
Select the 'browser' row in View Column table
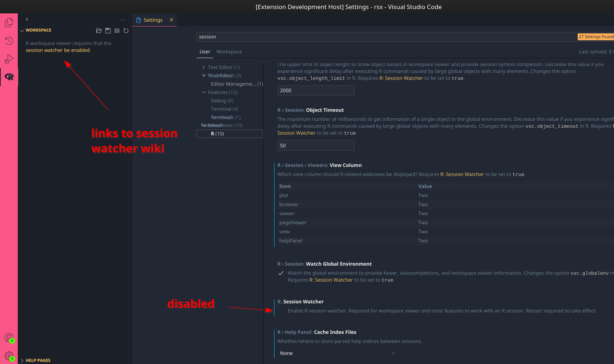click(x=445, y=204)
